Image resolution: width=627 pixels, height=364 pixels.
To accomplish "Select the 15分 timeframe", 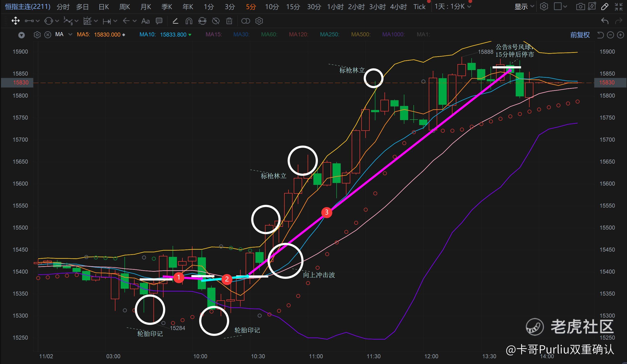I will point(293,6).
